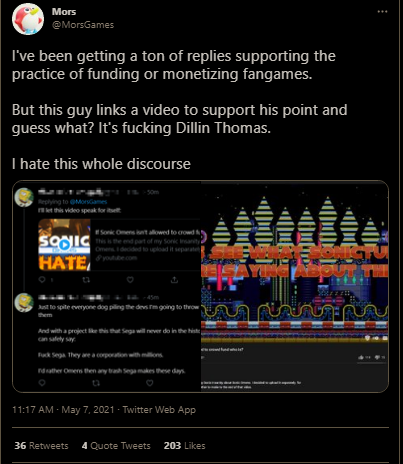
Task: Click heart icon under the Sega reply
Action: (150, 383)
